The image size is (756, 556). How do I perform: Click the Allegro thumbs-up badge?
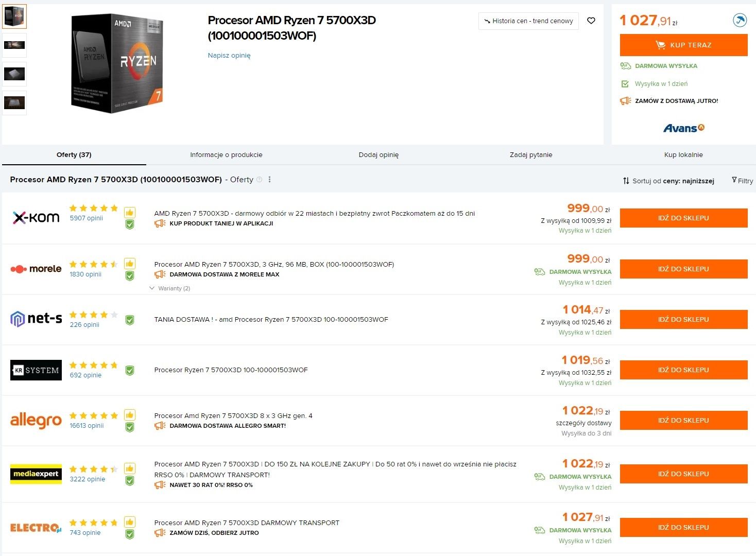point(130,415)
